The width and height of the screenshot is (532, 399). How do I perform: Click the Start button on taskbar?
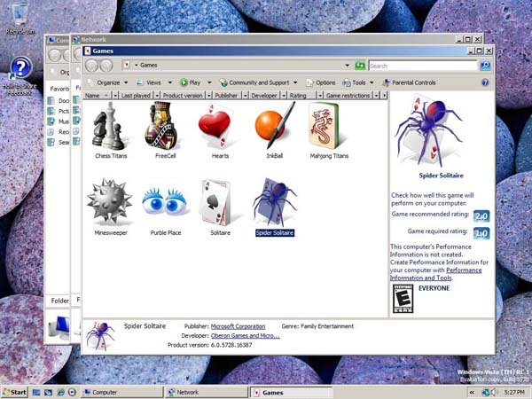(14, 392)
